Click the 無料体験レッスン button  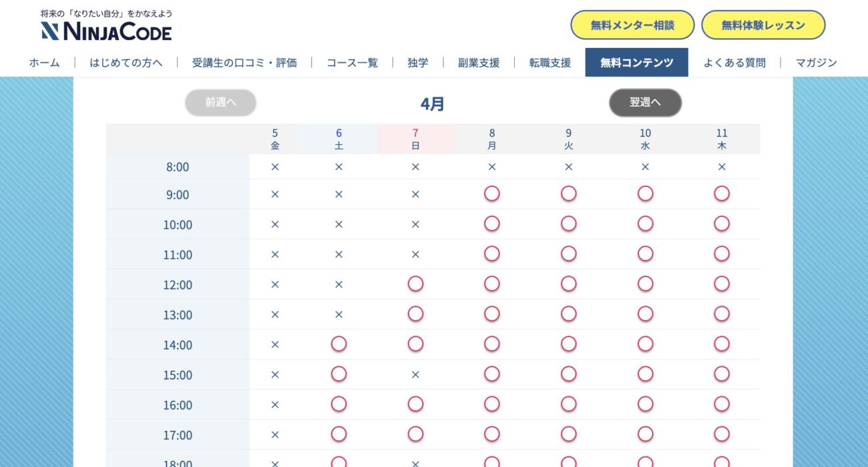763,25
